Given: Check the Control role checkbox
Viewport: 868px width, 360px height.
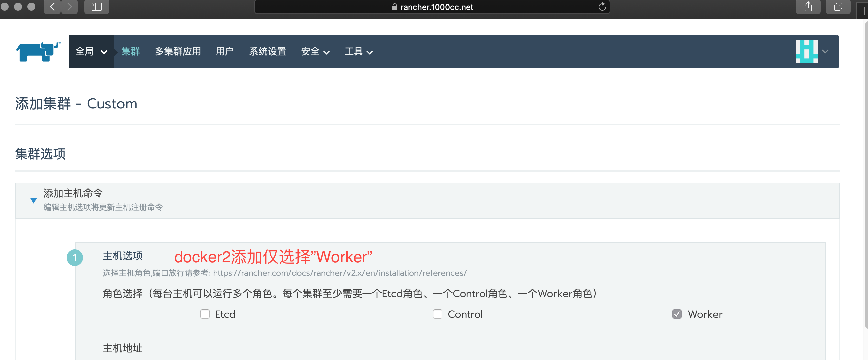Looking at the screenshot, I should click(x=437, y=314).
